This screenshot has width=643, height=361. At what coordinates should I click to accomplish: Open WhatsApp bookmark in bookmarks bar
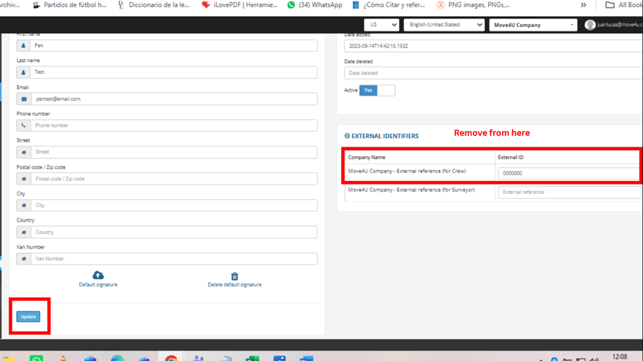click(x=315, y=5)
